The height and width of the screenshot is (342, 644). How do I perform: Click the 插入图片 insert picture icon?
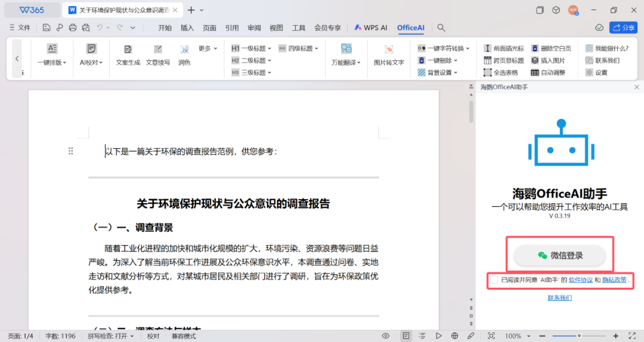click(x=535, y=60)
